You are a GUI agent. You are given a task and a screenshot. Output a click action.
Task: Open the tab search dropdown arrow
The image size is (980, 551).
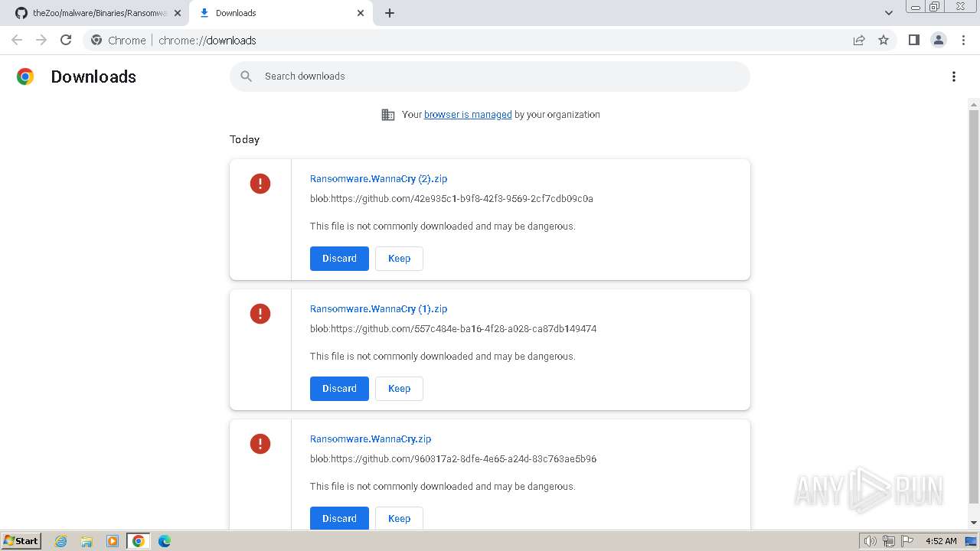[888, 13]
